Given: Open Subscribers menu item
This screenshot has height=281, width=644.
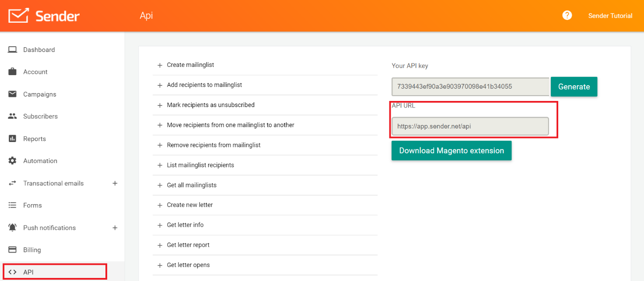Looking at the screenshot, I should coord(40,116).
